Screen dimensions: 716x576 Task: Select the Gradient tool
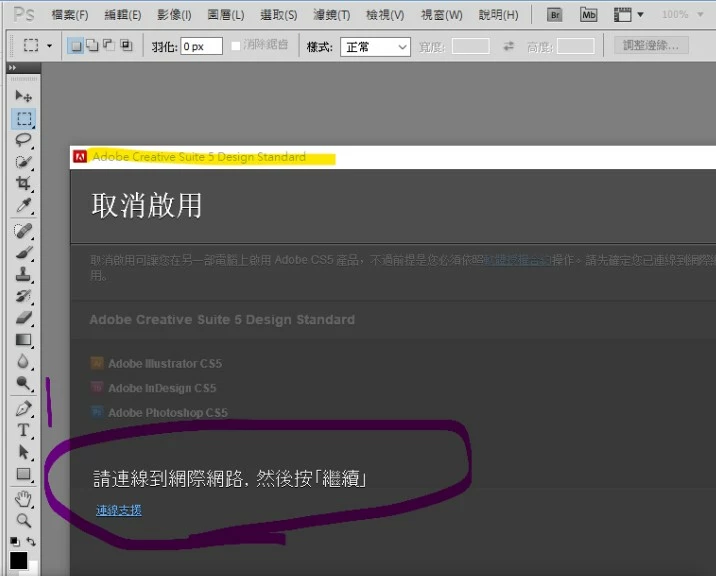coord(23,340)
